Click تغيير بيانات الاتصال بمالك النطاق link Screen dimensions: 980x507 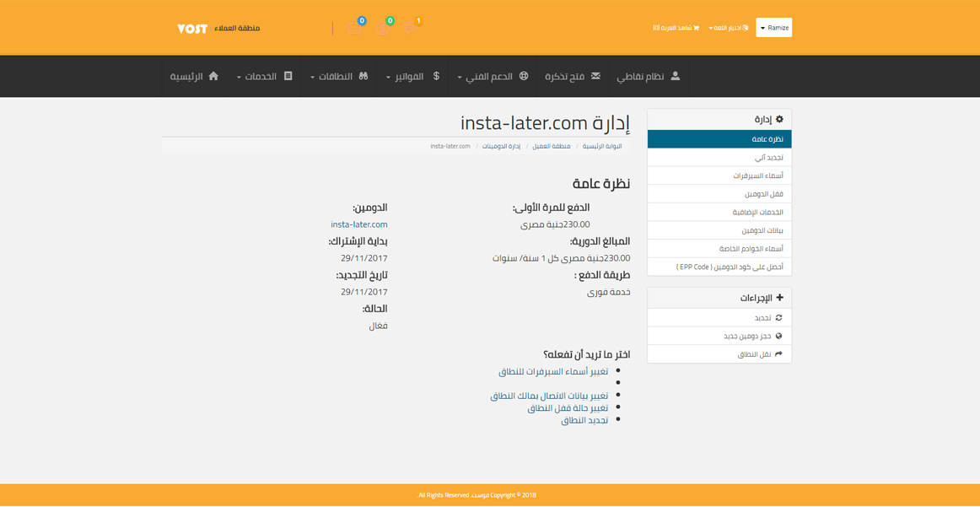point(549,396)
